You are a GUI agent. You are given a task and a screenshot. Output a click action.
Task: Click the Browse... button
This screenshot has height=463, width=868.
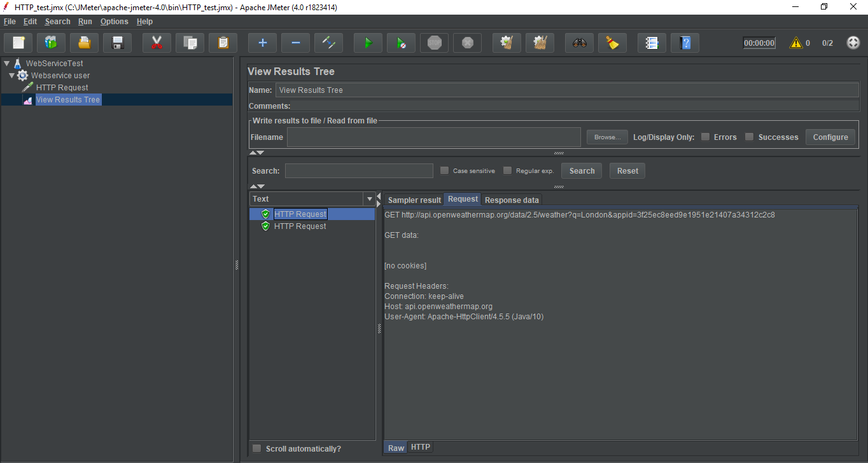click(607, 137)
